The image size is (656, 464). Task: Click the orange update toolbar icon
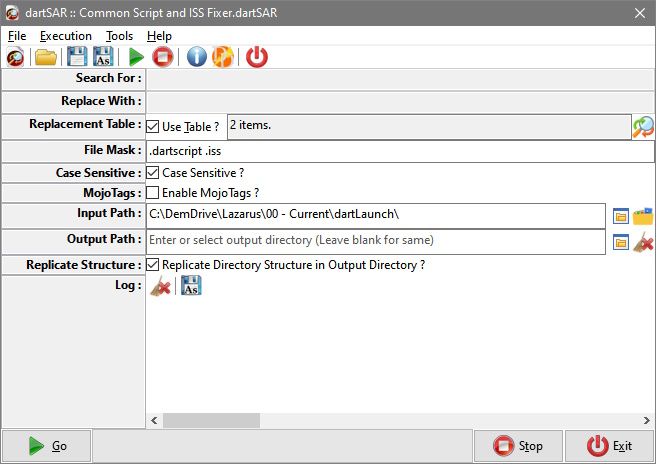(x=223, y=57)
